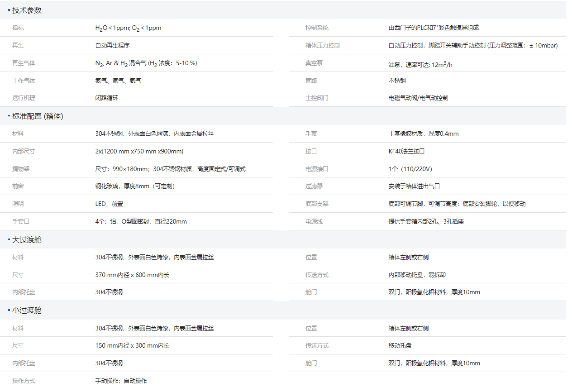
Task: Select the 箱体左侧或右侧 text under 大过渡舱
Action: (409, 257)
